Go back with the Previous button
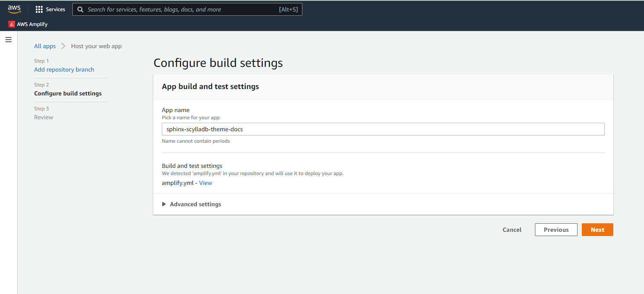Screen dimensions: 644x294 click(x=556, y=230)
